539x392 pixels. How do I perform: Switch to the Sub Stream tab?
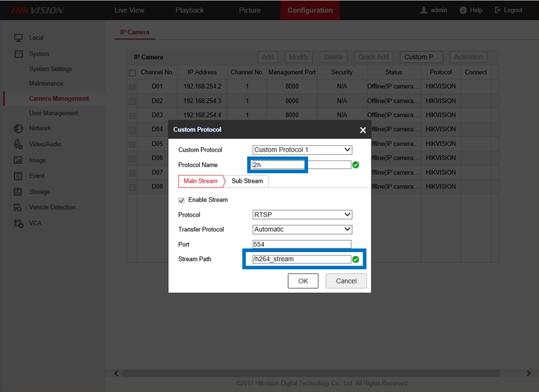click(247, 181)
